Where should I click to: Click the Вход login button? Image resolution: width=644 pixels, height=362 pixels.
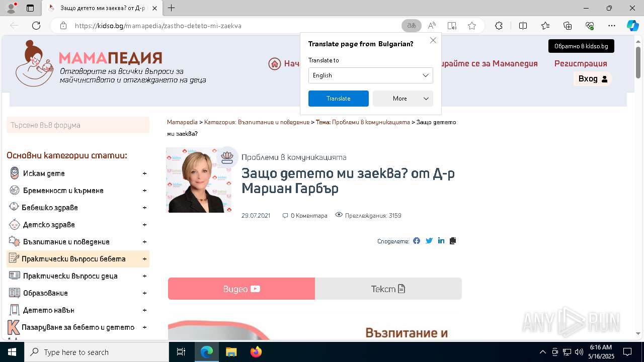[593, 79]
